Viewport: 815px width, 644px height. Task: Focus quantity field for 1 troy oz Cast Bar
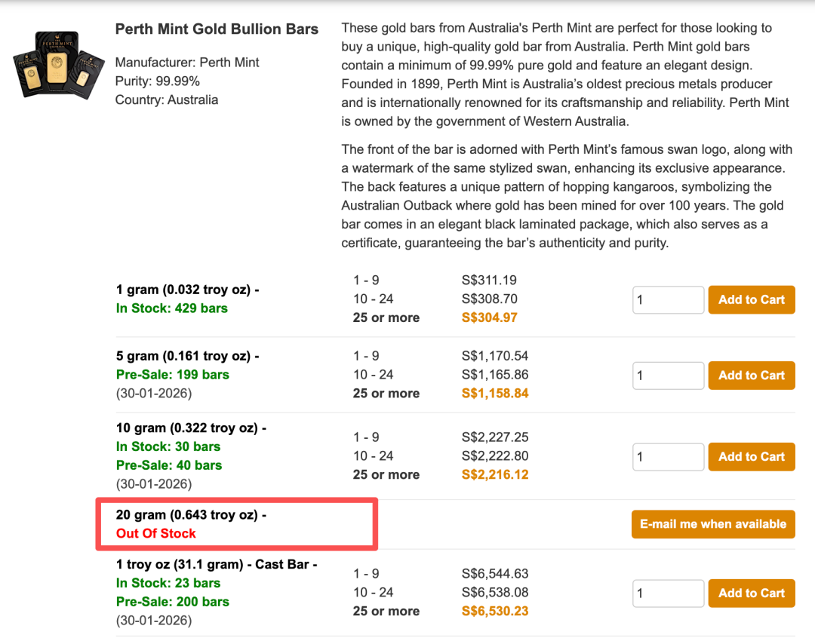[667, 593]
